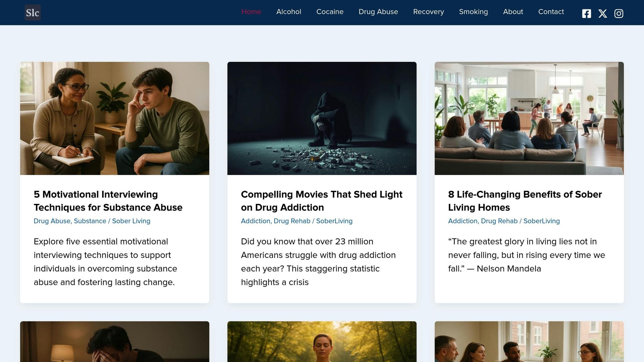Open the Recovery menu item

(429, 12)
